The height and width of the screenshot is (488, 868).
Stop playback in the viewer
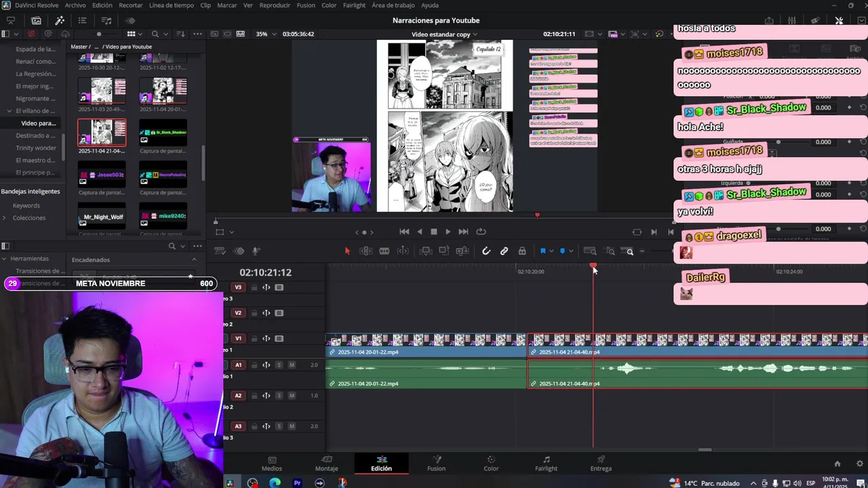pos(434,232)
